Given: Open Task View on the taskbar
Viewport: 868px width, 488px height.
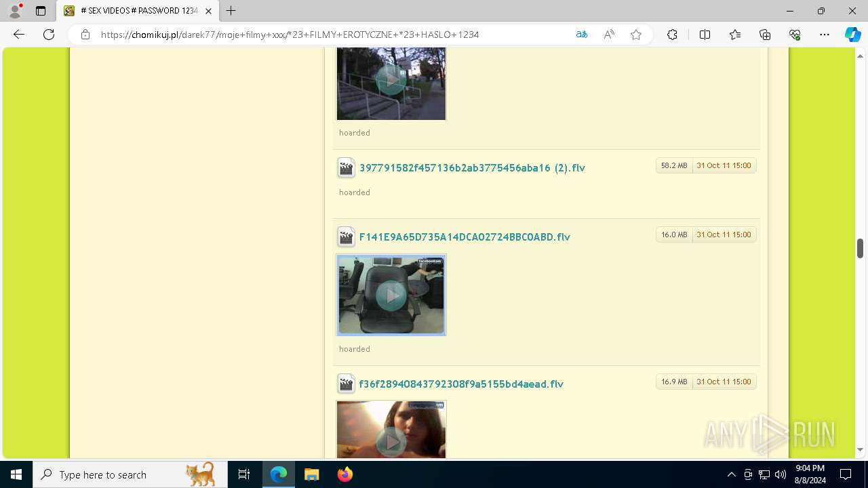Looking at the screenshot, I should click(244, 474).
